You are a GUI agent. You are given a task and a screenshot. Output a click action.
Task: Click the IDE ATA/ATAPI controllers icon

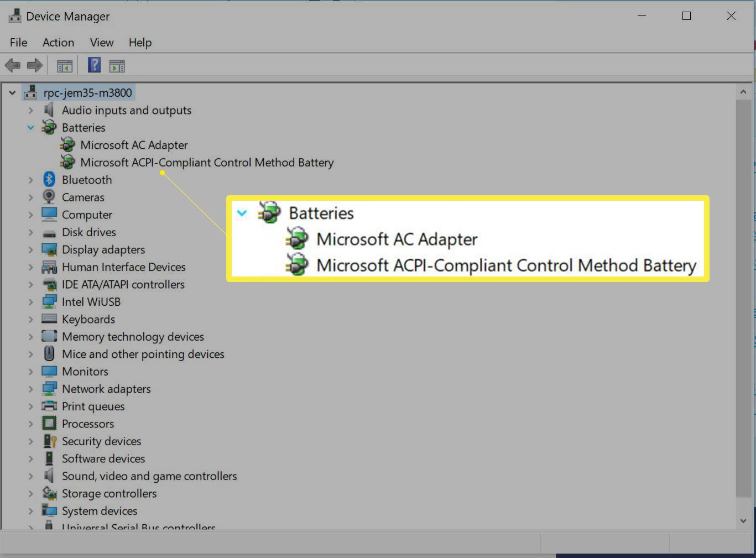49,285
